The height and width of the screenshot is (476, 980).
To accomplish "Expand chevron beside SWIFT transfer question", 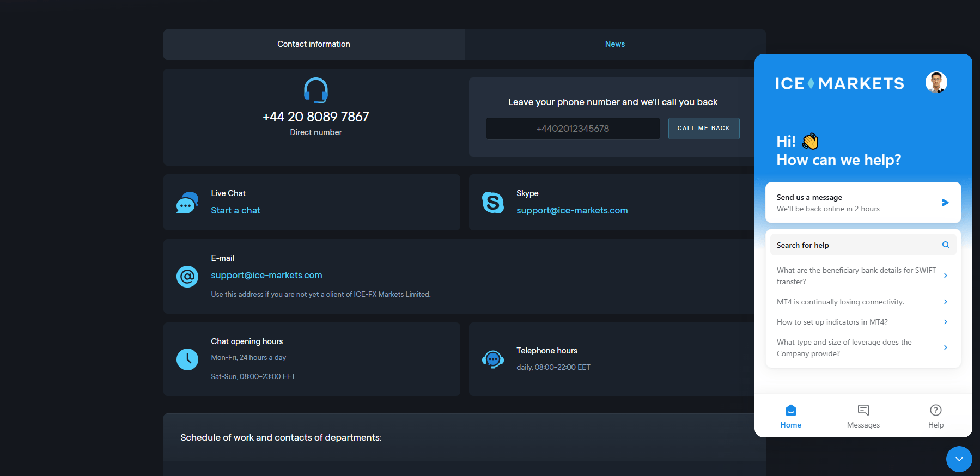I will [x=946, y=276].
